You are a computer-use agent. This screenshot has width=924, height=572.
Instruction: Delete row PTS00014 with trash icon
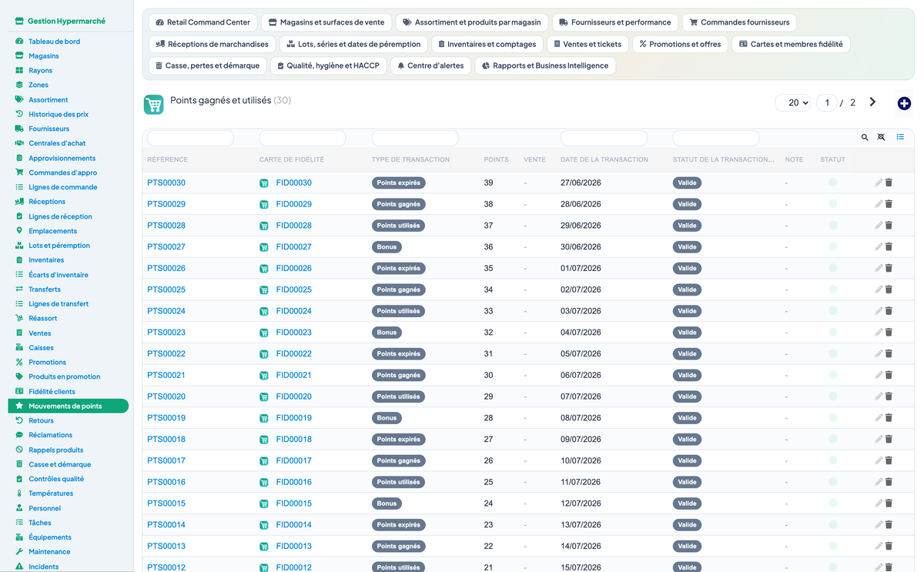[x=889, y=525]
